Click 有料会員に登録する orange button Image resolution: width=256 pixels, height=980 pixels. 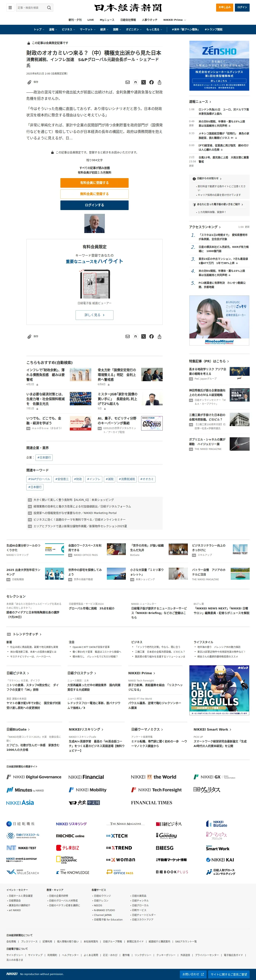pos(95,183)
